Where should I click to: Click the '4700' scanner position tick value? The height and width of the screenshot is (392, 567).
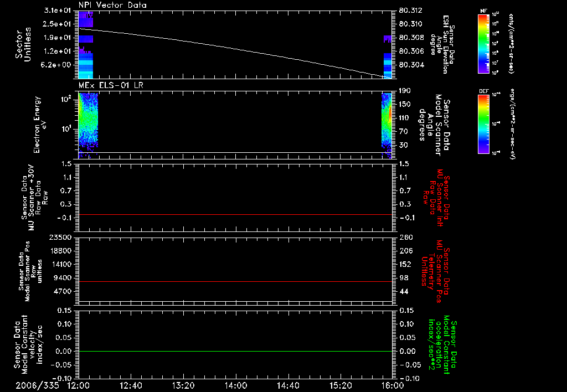pyautogui.click(x=62, y=291)
